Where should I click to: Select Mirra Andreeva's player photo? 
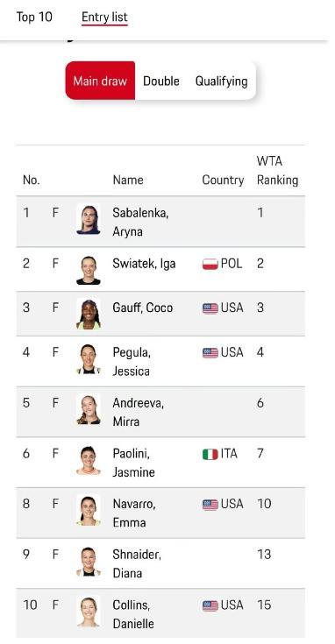(x=89, y=409)
